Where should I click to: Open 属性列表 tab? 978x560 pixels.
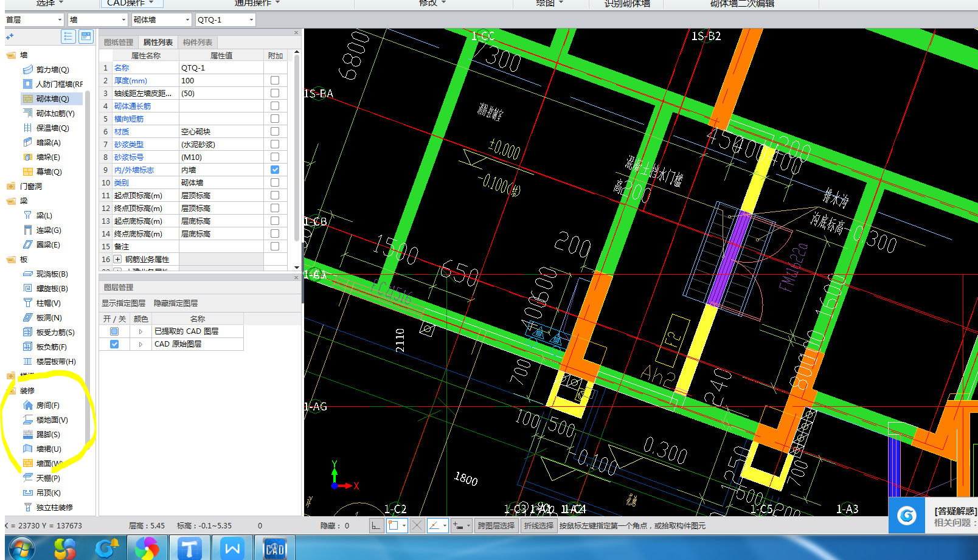[x=158, y=42]
